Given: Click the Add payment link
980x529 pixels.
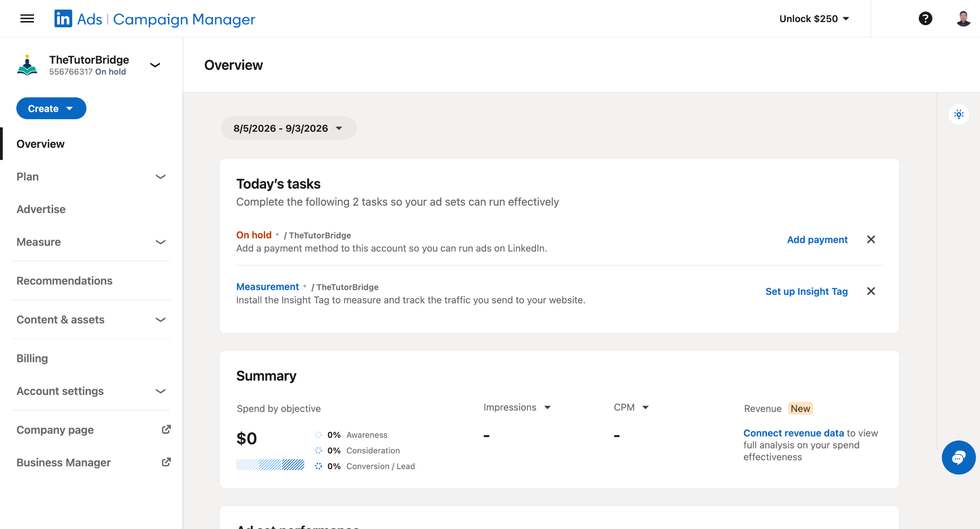Looking at the screenshot, I should tap(817, 240).
